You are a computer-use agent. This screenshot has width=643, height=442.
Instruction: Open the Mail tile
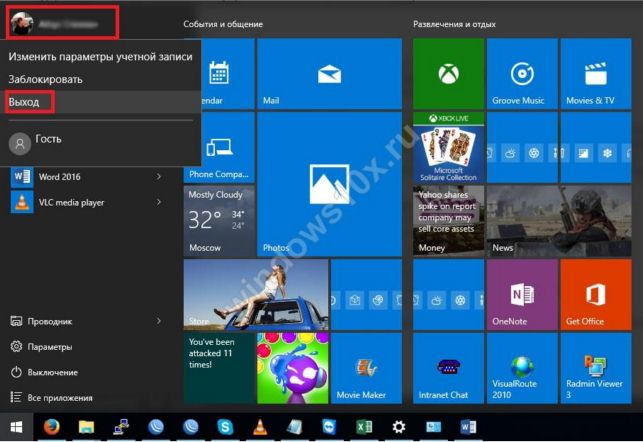click(329, 74)
